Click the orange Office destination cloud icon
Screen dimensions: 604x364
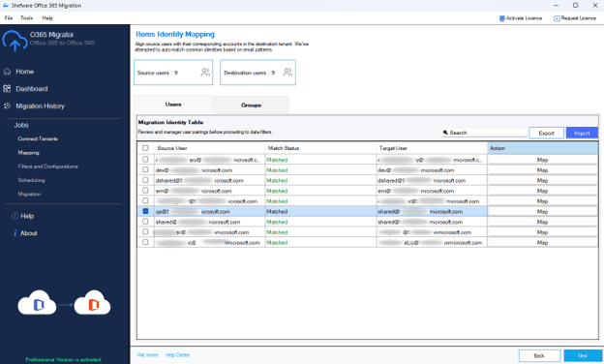[x=93, y=303]
